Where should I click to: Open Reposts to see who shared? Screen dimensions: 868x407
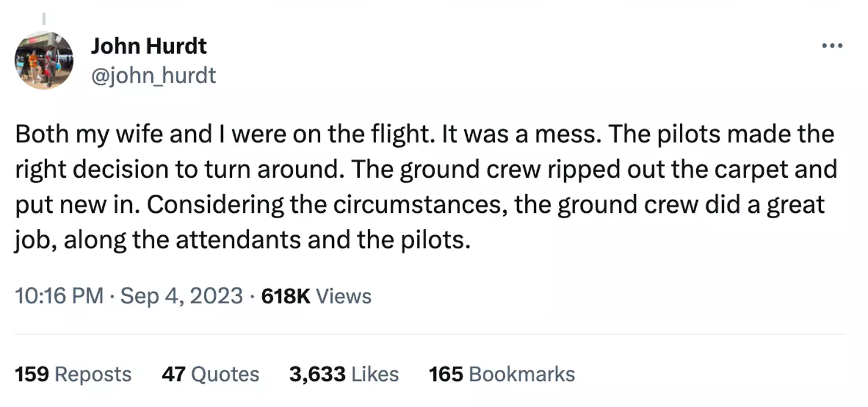[74, 374]
